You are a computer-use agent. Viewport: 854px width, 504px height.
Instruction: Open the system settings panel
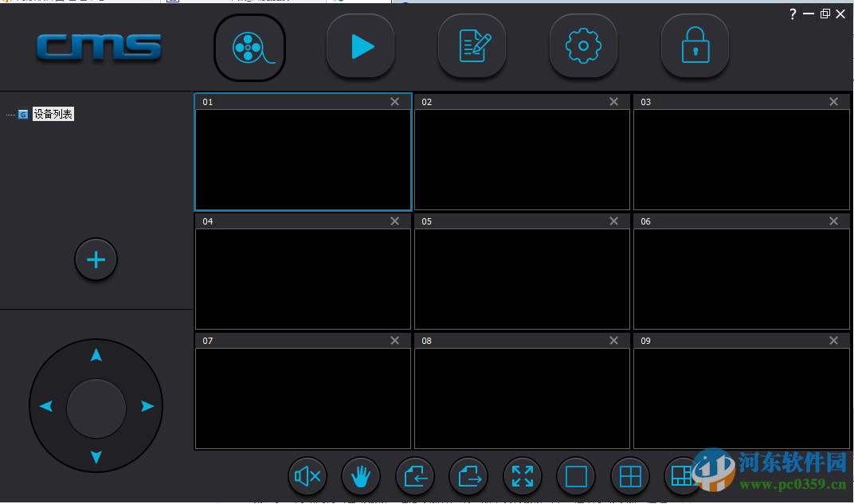[x=583, y=46]
